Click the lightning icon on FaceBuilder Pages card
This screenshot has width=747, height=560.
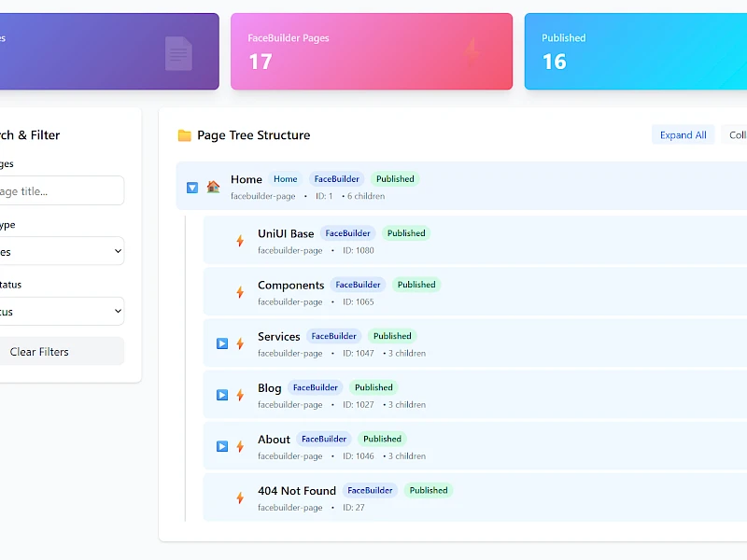(x=472, y=51)
